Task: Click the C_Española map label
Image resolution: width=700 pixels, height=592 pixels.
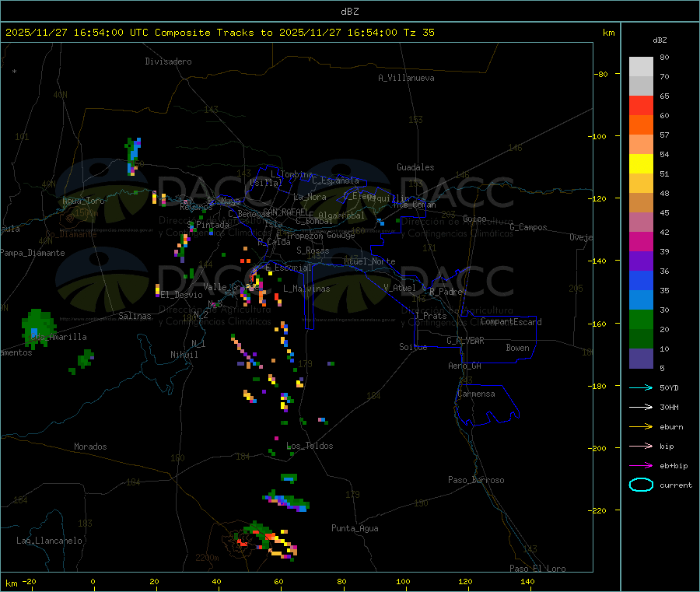Action: (335, 180)
